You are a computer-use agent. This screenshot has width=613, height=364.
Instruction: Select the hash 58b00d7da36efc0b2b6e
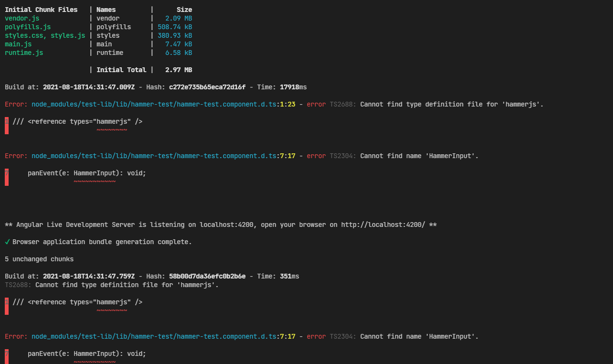click(207, 276)
